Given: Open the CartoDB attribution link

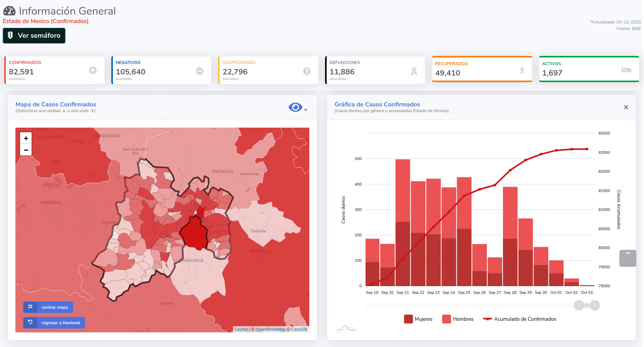Looking at the screenshot, I should point(299,329).
